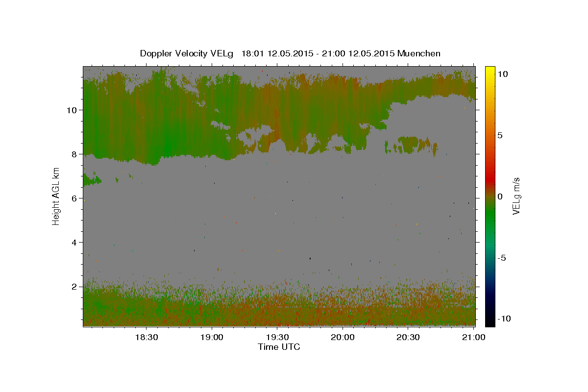This screenshot has width=588, height=392.
Task: Click the 21:00 time tick label
Action: 474,337
